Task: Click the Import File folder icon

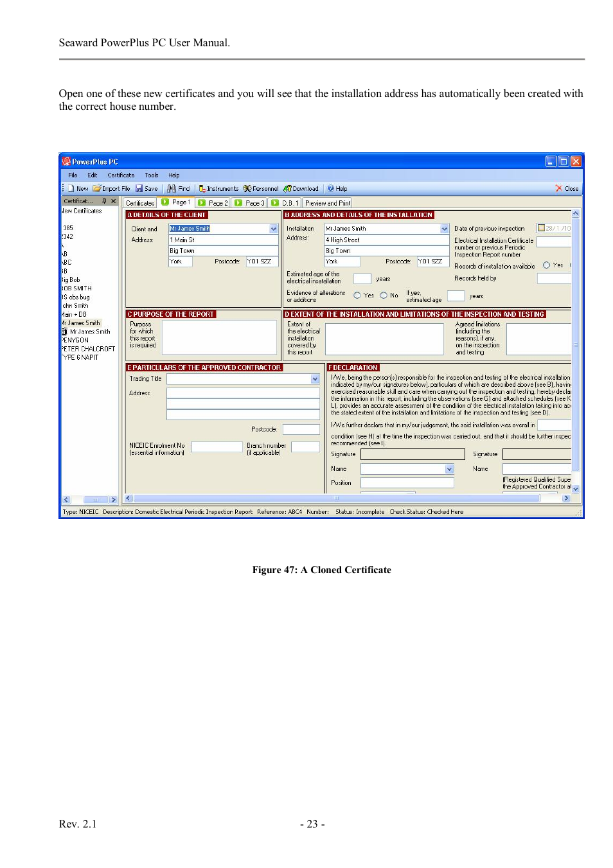Action: pyautogui.click(x=97, y=188)
